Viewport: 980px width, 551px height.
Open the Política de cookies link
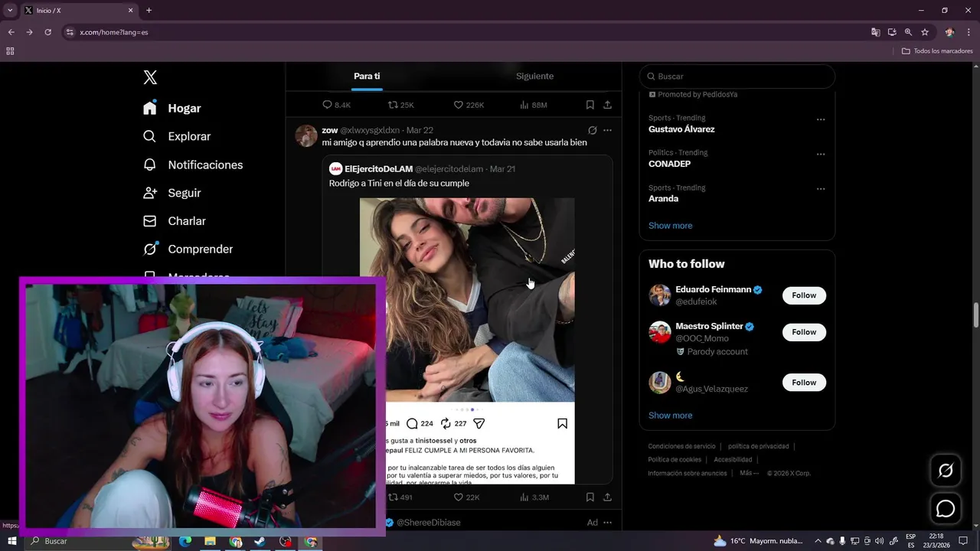pyautogui.click(x=675, y=460)
